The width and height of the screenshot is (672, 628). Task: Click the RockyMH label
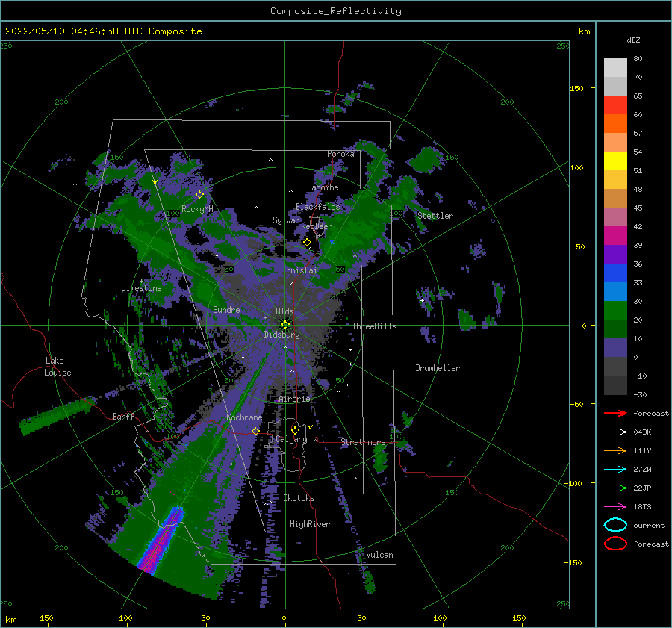click(x=197, y=209)
